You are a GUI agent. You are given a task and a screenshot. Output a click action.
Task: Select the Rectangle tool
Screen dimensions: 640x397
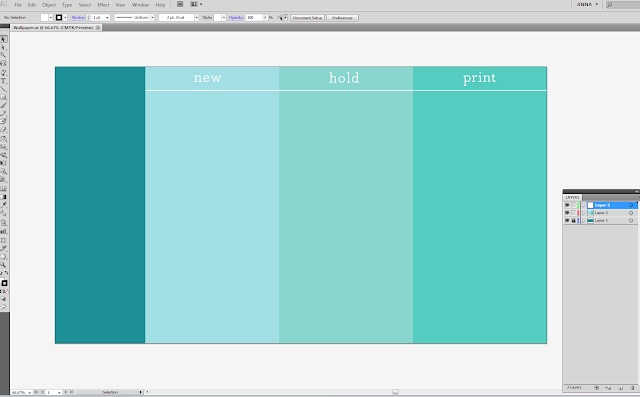pos(3,97)
